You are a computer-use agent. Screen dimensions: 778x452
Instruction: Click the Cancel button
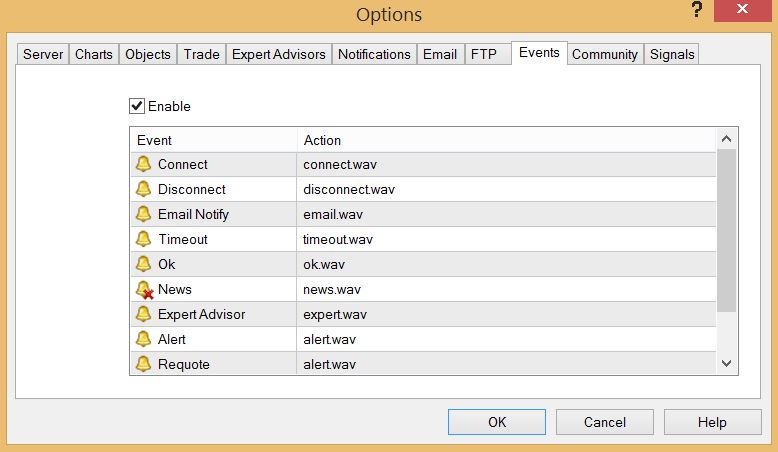605,422
